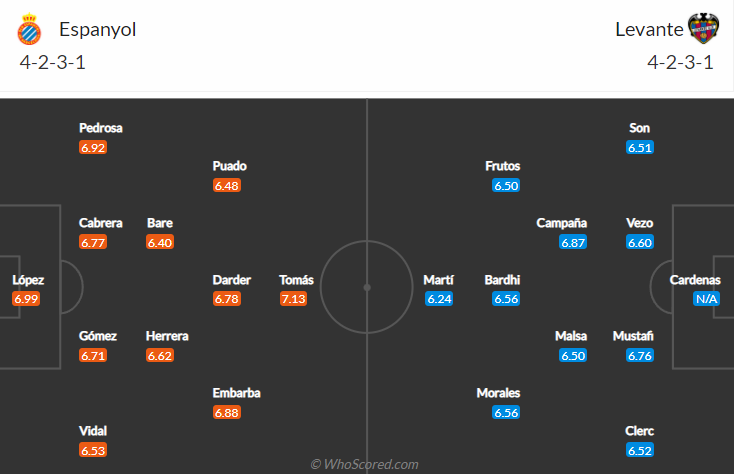This screenshot has height=474, width=734.
Task: Select player Bardhi on the pitch
Action: tap(502, 280)
